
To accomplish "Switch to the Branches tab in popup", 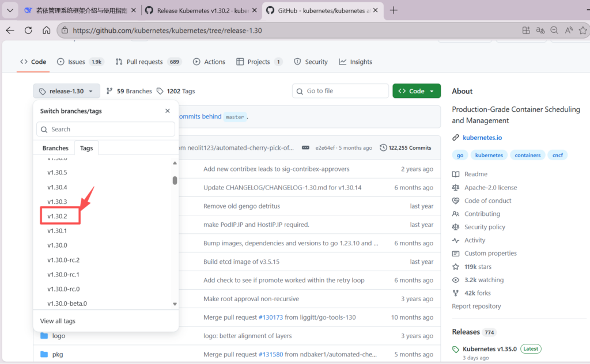I will click(x=55, y=148).
